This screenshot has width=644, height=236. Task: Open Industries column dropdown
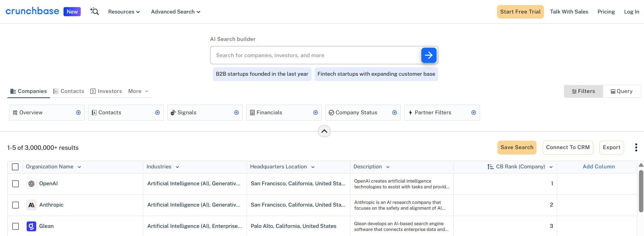coord(177,167)
